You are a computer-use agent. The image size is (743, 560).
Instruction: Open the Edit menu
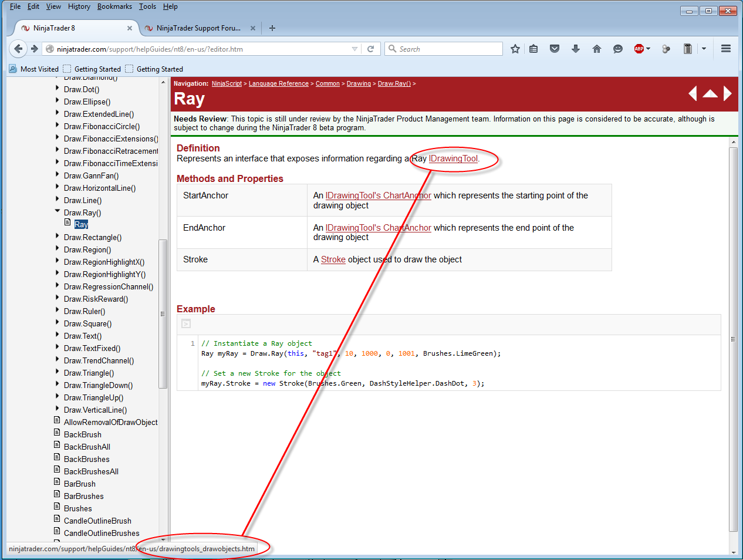(33, 6)
